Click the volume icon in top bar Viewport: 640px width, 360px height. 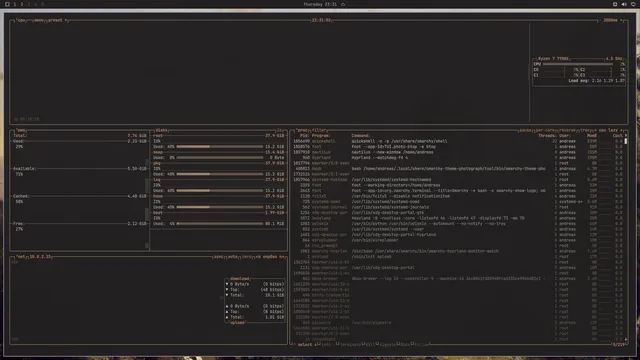point(624,4)
